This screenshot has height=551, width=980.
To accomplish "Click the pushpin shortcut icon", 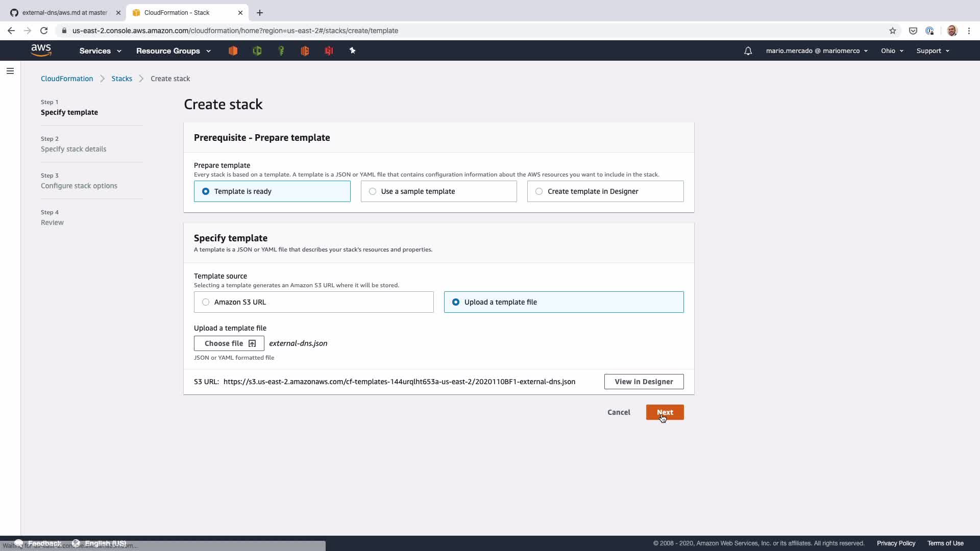I will (x=352, y=51).
